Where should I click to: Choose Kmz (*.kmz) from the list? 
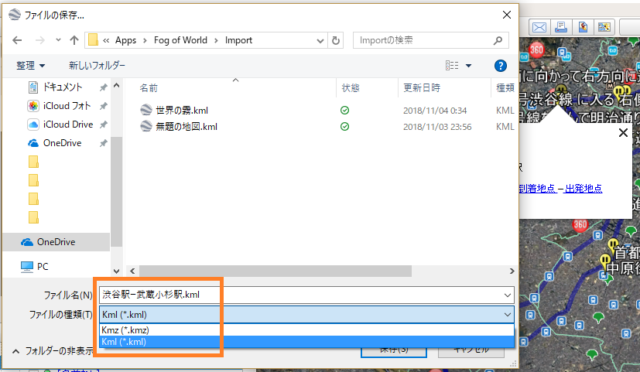point(307,330)
